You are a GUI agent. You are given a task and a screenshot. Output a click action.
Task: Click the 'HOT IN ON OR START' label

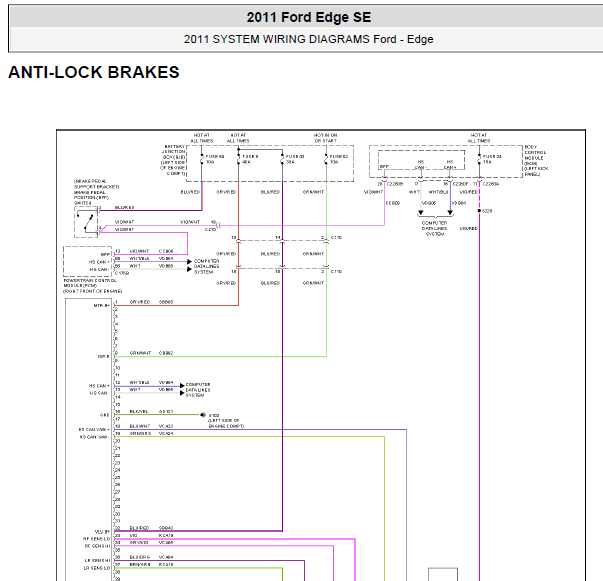coord(325,138)
